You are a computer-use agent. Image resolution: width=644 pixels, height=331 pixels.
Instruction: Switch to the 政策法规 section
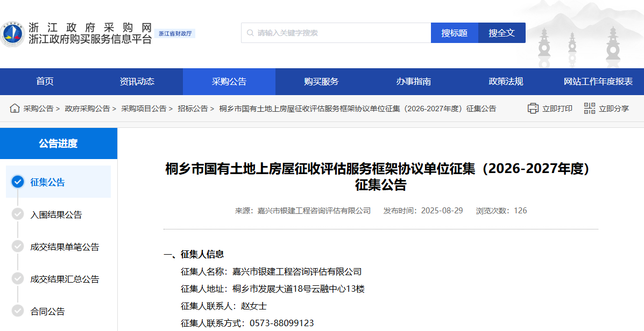(x=505, y=81)
